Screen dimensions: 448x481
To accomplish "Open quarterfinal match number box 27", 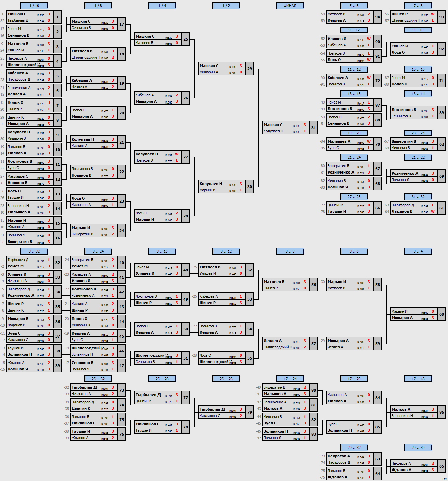I will click(x=185, y=157).
